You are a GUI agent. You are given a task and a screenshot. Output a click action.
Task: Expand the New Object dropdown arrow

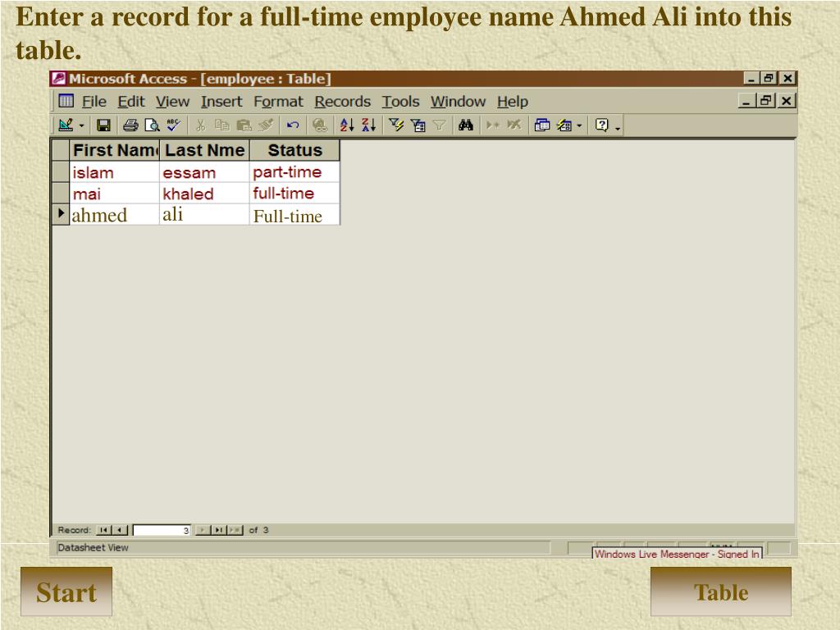[579, 126]
